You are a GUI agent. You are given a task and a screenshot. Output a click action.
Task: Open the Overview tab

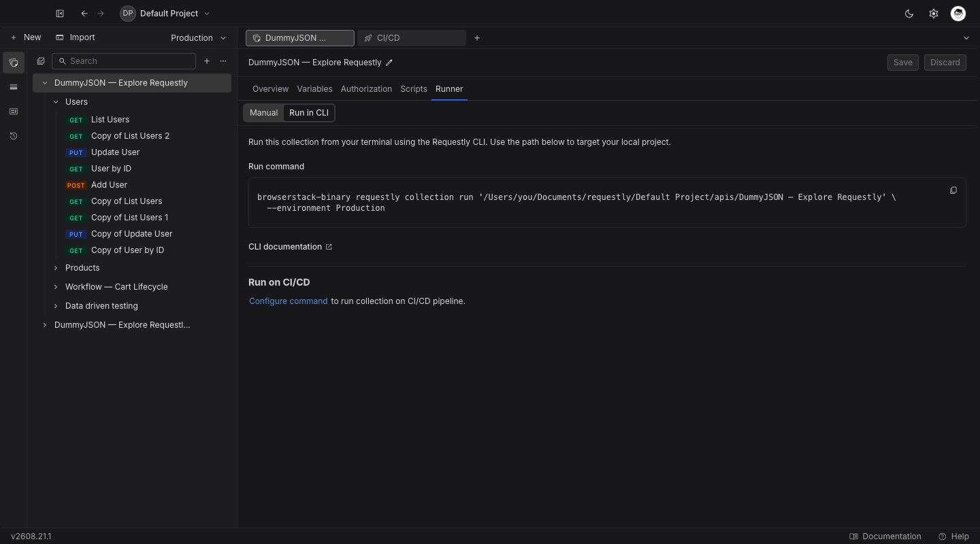pyautogui.click(x=271, y=89)
